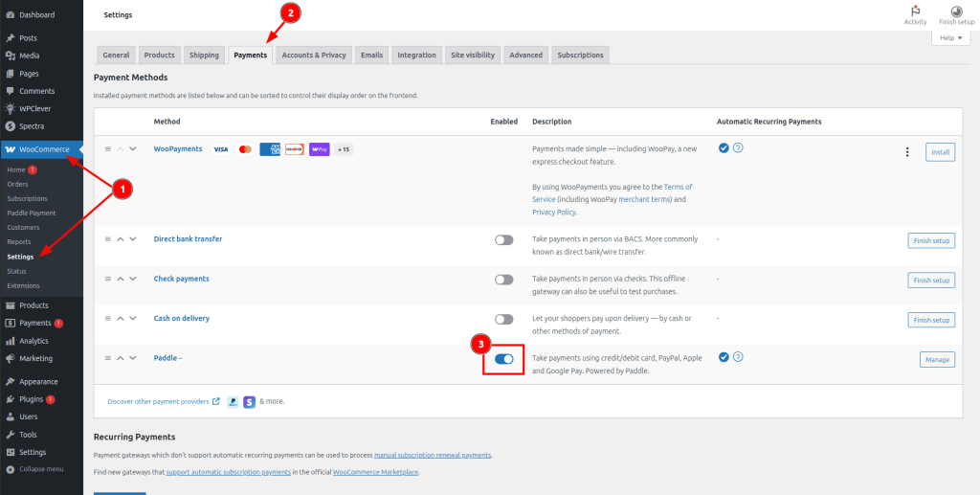Disable the Paddle payment toggle

503,359
